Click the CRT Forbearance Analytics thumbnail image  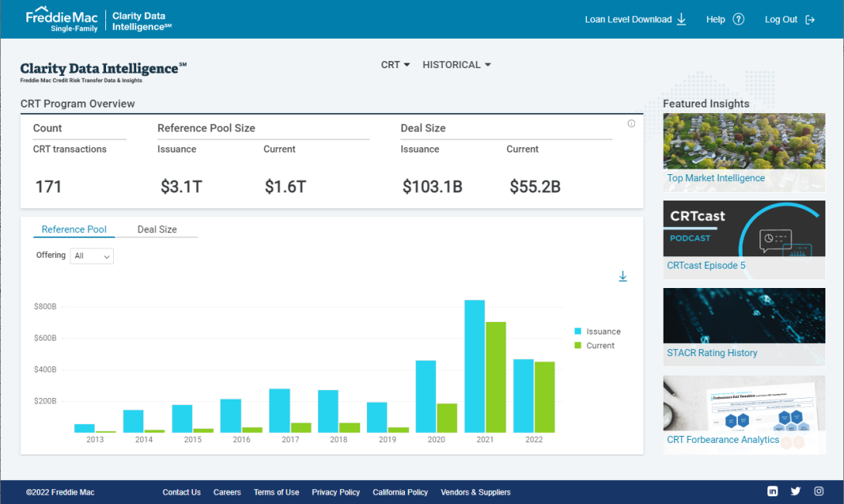(x=744, y=403)
